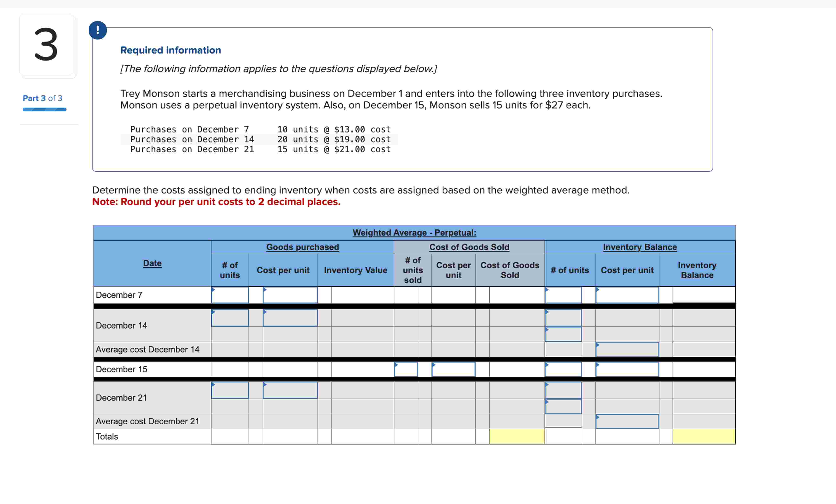Screen dimensions: 836x504
Task: Click December 14 first inventory units cell
Action: coord(563,318)
